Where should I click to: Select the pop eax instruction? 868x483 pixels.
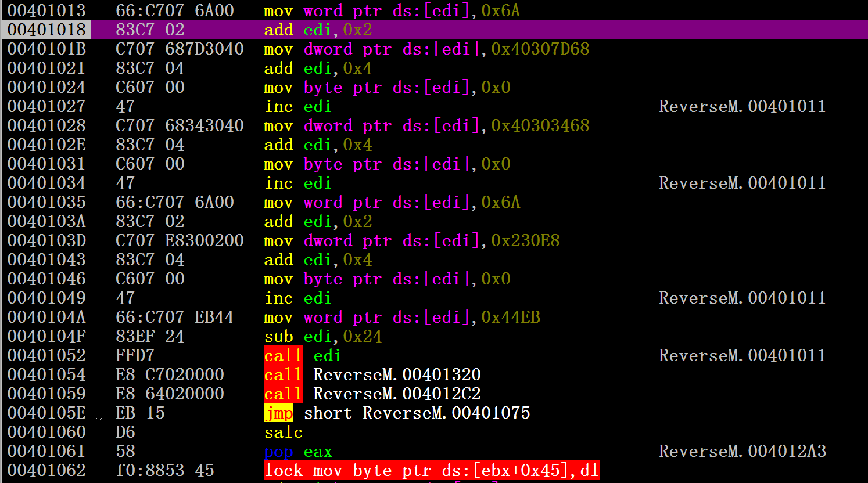coord(298,451)
